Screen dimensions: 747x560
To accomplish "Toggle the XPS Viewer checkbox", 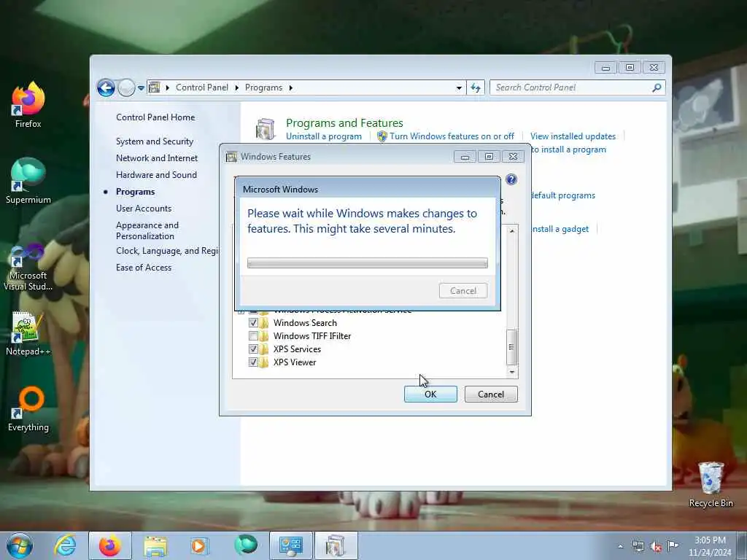I will pyautogui.click(x=253, y=362).
